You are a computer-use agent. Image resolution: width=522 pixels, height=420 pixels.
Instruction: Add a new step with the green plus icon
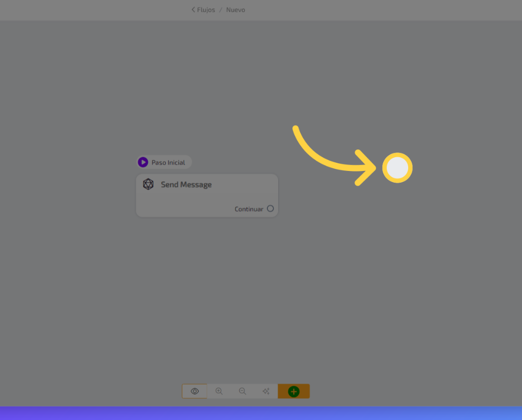[x=293, y=391]
